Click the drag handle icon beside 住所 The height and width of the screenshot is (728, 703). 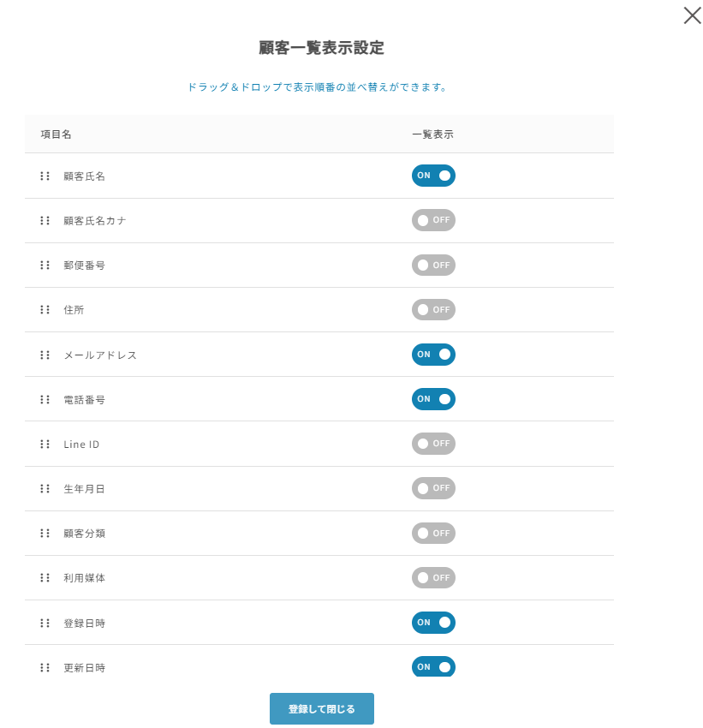click(45, 310)
